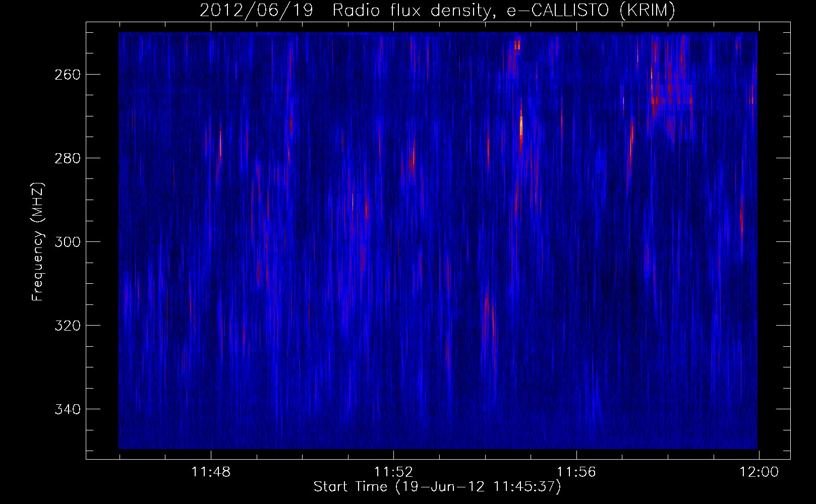Click the plot title mentioning e-CALLISTO (KRIM)

tap(437, 11)
